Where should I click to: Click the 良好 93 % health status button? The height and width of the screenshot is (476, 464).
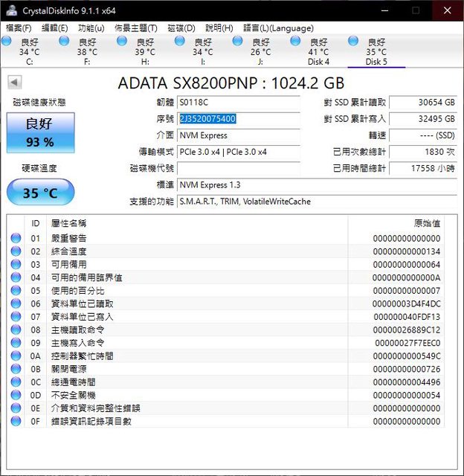point(39,133)
